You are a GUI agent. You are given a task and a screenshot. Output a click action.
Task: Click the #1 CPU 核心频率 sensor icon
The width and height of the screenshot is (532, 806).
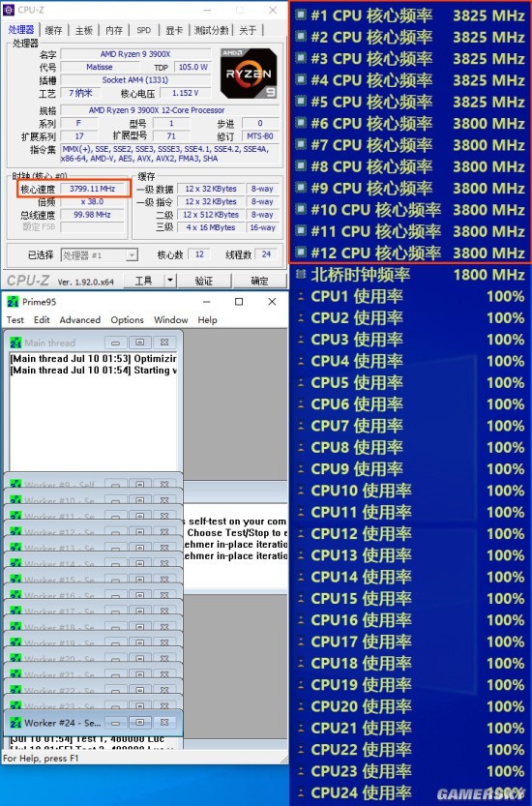[x=301, y=15]
